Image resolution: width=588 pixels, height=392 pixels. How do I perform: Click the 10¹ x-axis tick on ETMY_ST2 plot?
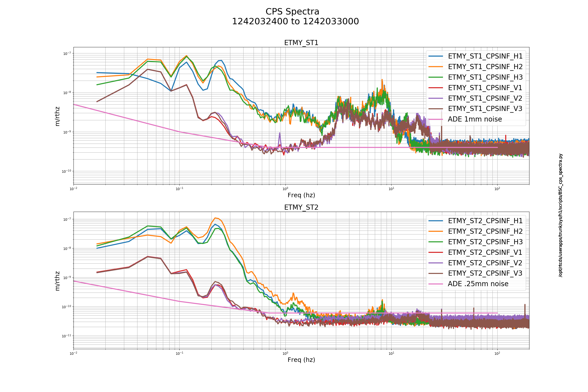point(391,353)
